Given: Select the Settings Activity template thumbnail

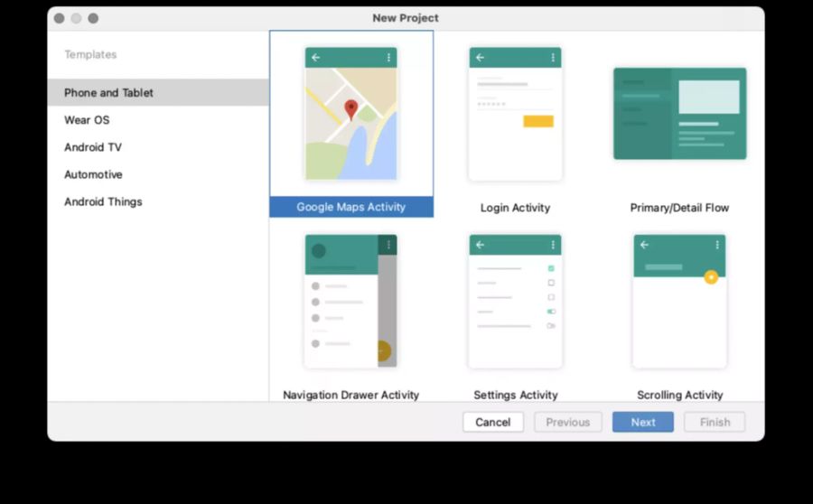Looking at the screenshot, I should coord(516,301).
